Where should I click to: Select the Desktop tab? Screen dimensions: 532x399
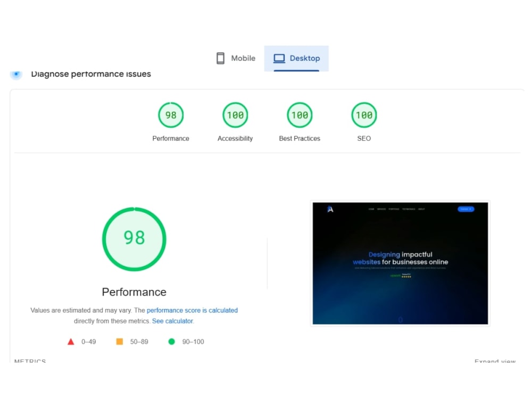coord(296,59)
